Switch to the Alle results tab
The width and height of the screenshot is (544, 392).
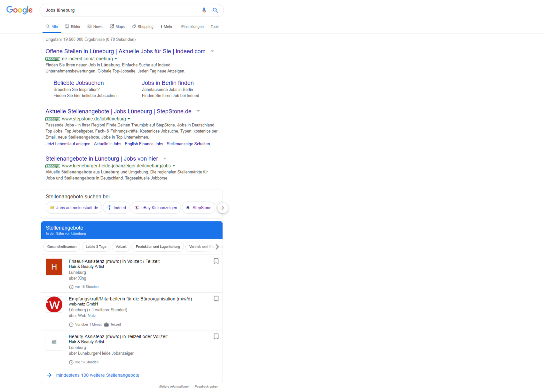(52, 27)
